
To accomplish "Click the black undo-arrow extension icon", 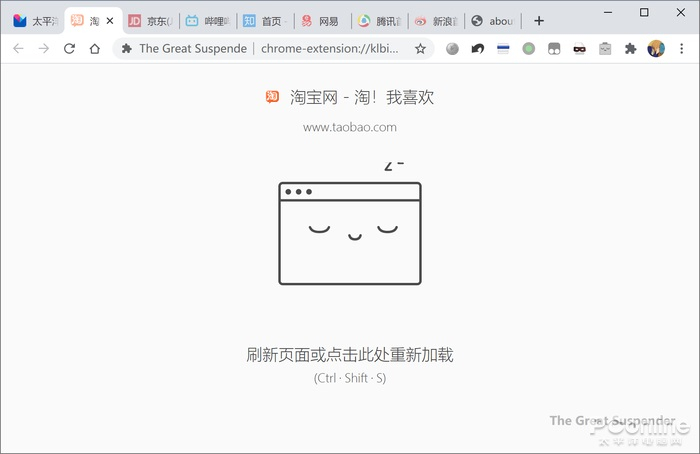I will 478,48.
